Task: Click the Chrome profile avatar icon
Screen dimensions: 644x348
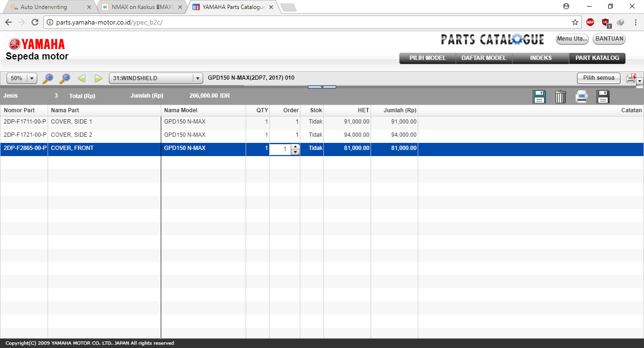Action: [x=566, y=6]
